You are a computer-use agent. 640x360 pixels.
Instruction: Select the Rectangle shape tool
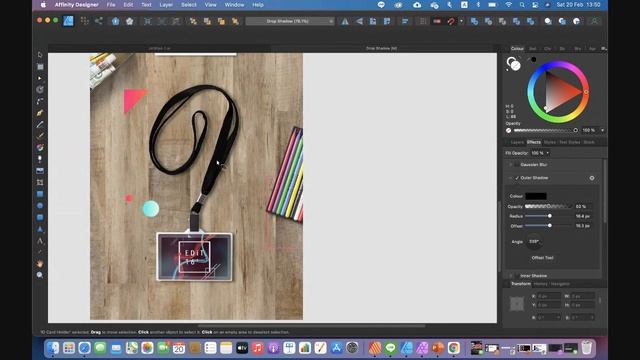tap(40, 194)
